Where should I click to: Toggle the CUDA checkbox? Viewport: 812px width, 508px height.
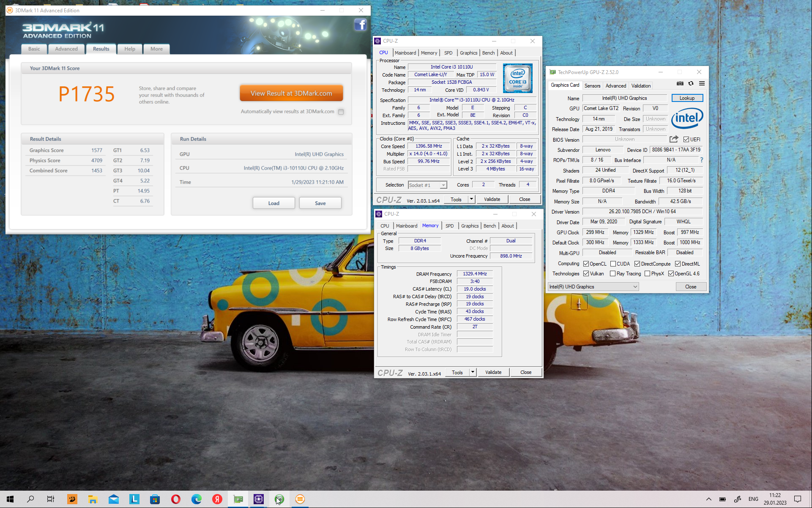point(613,264)
